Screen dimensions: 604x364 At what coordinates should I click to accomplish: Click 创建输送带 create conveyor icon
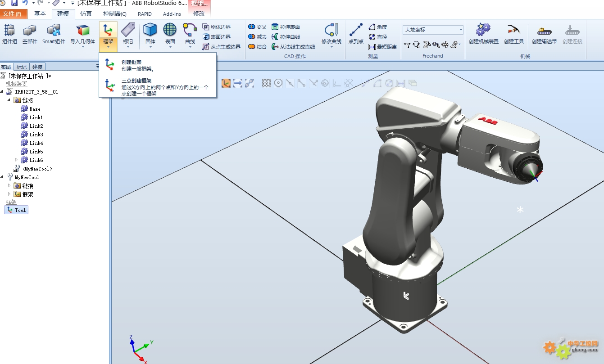click(x=544, y=31)
